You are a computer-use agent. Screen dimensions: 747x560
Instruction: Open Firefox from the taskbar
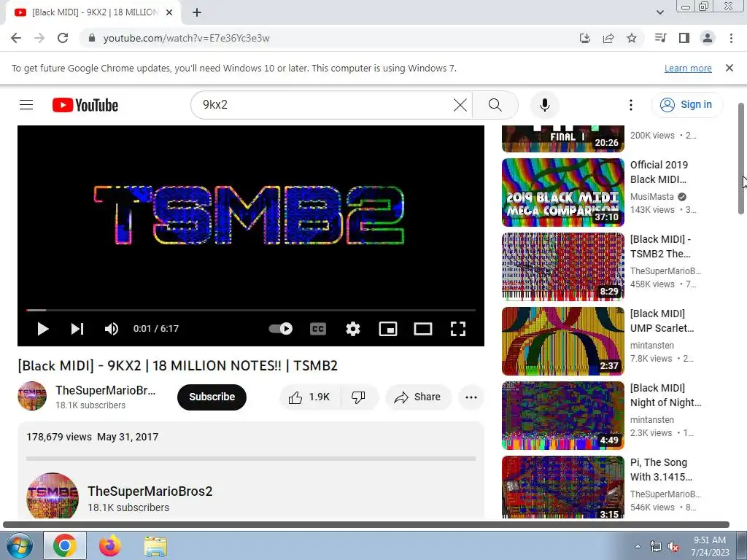pos(109,545)
